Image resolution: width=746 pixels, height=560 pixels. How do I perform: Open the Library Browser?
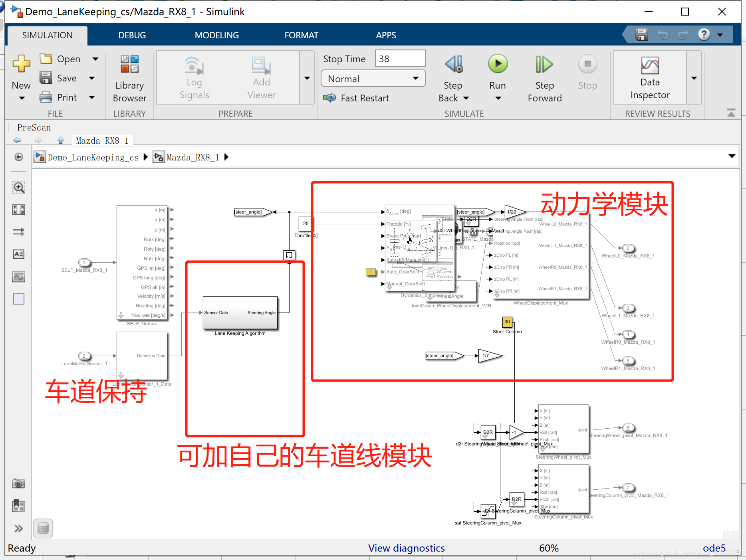129,78
